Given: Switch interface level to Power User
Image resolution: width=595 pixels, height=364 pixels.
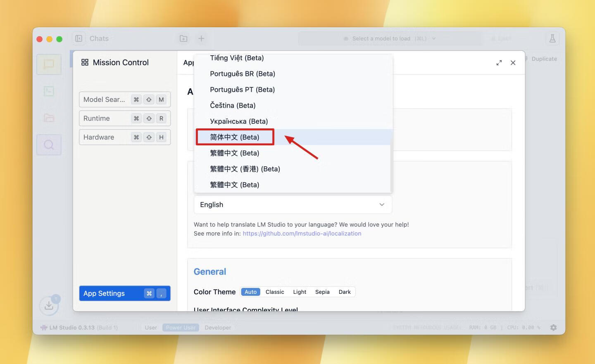Looking at the screenshot, I should [181, 327].
